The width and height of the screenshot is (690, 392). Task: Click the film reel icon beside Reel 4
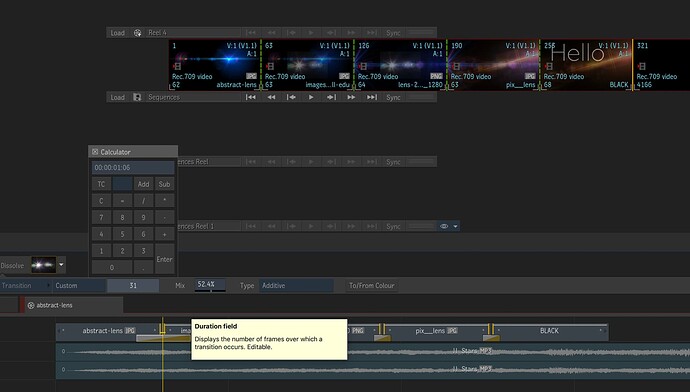[x=137, y=33]
